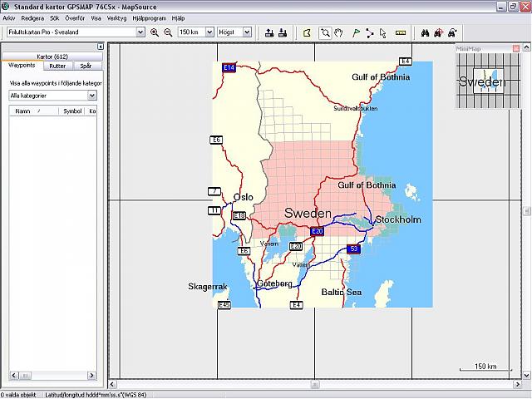Click the E14 road shield

coord(229,67)
